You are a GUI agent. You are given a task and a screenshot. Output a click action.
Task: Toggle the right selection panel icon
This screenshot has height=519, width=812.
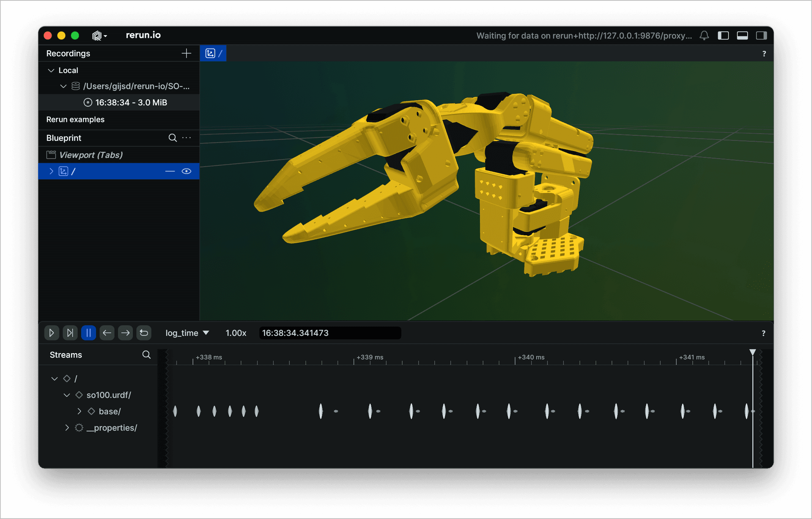762,36
